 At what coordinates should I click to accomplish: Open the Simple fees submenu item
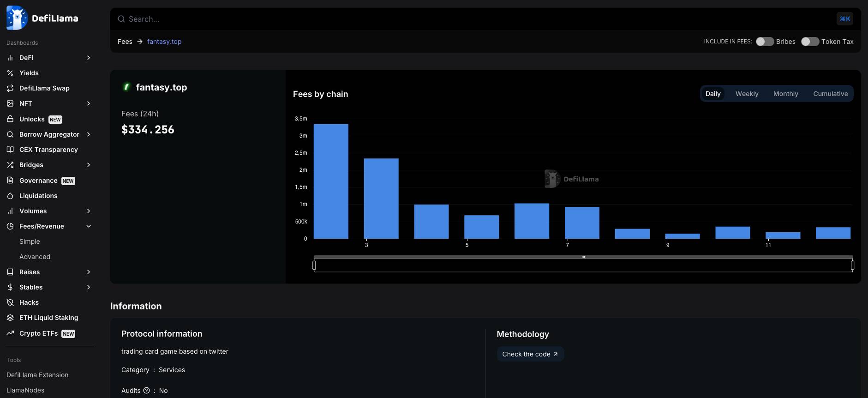(30, 241)
